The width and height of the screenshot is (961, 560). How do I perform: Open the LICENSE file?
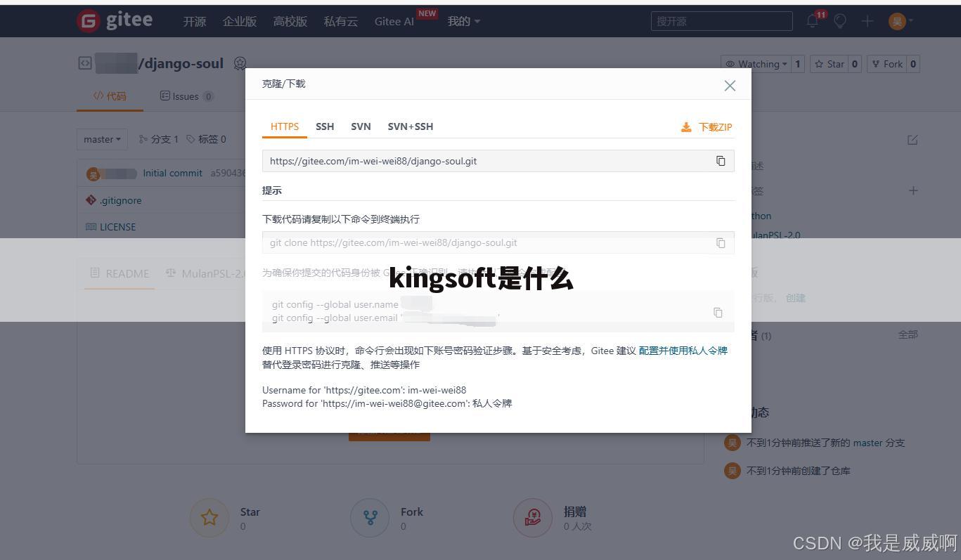coord(117,227)
